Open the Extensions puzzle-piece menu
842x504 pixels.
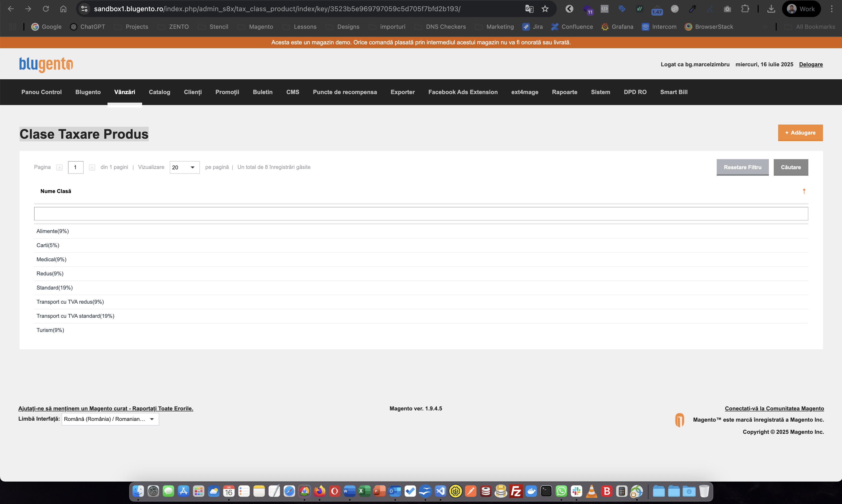(745, 9)
